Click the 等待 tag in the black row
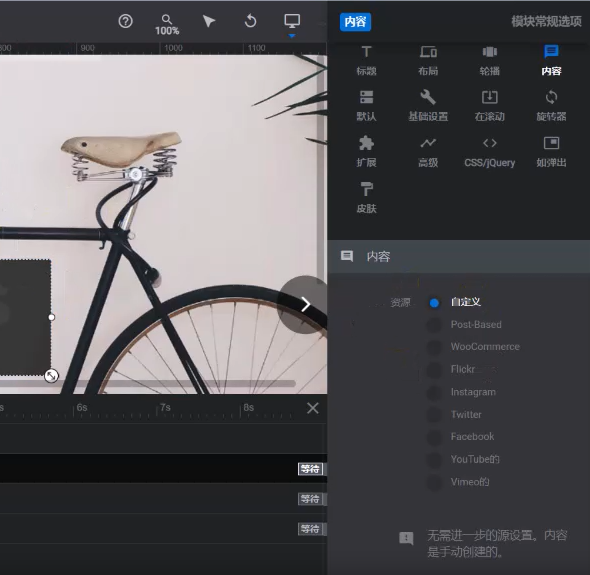The width and height of the screenshot is (590, 575). pyautogui.click(x=311, y=469)
